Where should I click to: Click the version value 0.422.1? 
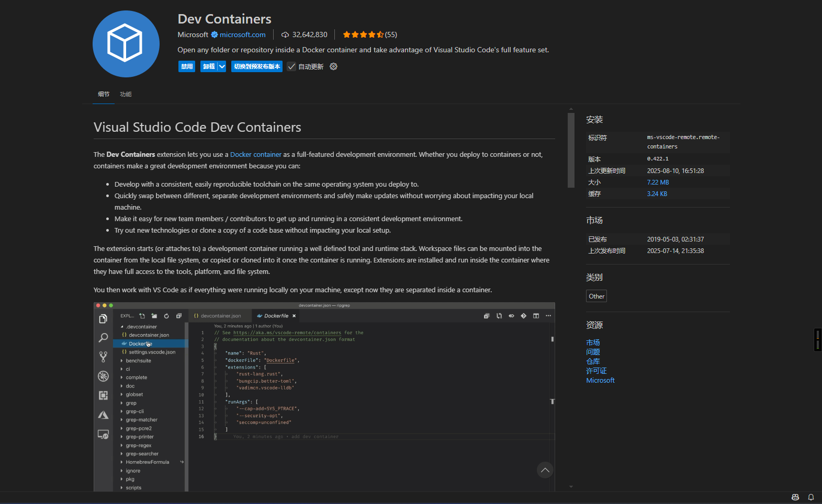tap(658, 159)
